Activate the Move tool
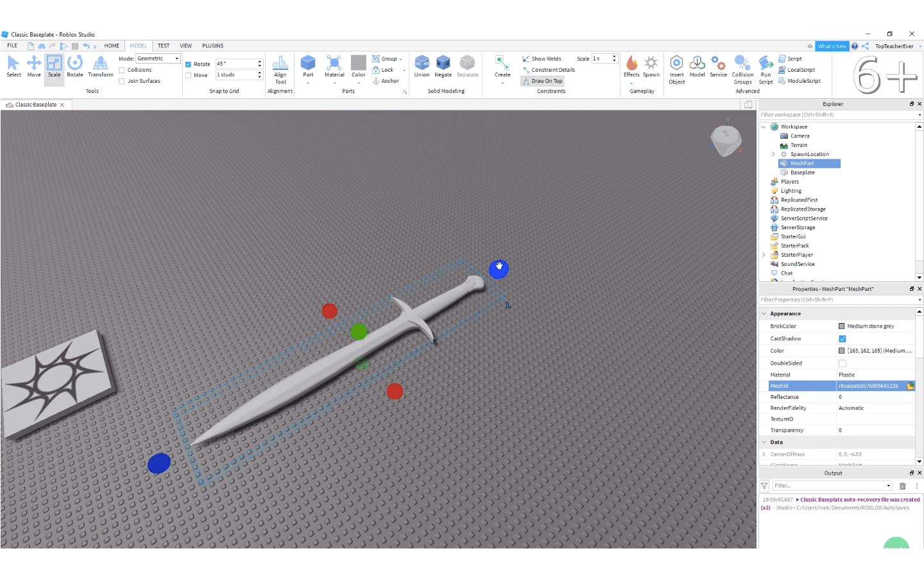Viewport: 924px width, 578px height. [34, 67]
